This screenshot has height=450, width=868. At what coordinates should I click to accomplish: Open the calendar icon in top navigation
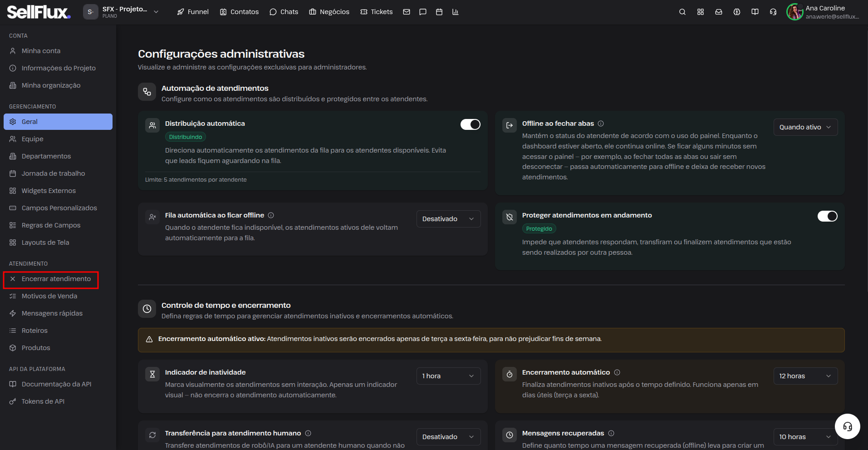[439, 12]
